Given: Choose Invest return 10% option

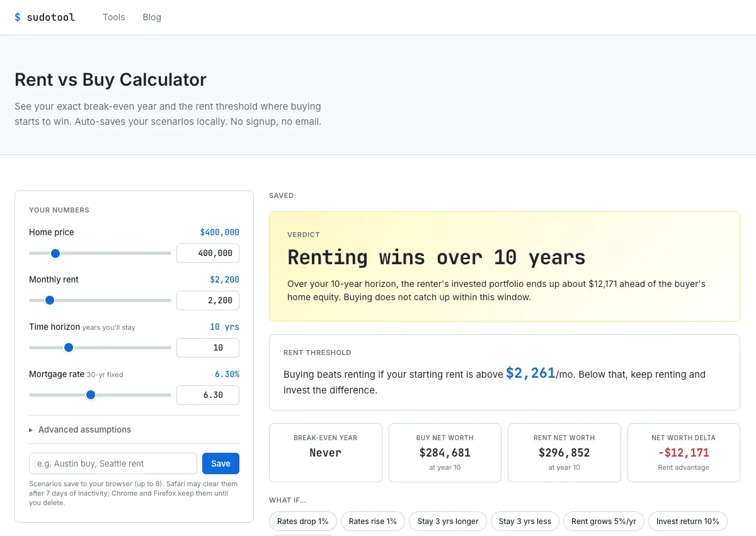Looking at the screenshot, I should (x=688, y=521).
